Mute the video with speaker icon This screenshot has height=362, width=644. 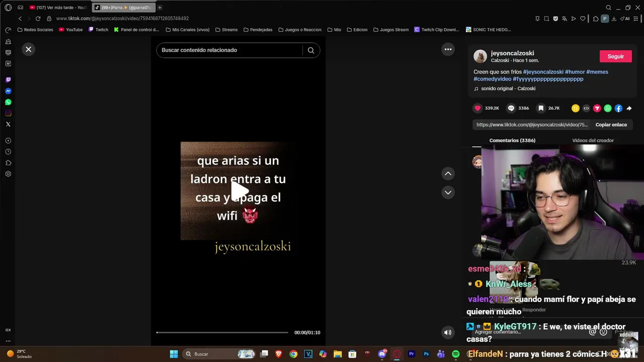pos(447,332)
